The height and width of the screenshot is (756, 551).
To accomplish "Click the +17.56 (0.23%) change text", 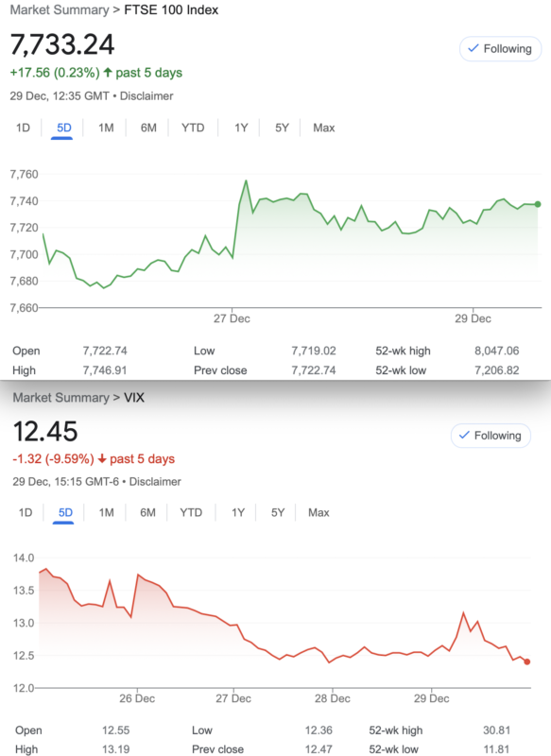I will pyautogui.click(x=55, y=73).
